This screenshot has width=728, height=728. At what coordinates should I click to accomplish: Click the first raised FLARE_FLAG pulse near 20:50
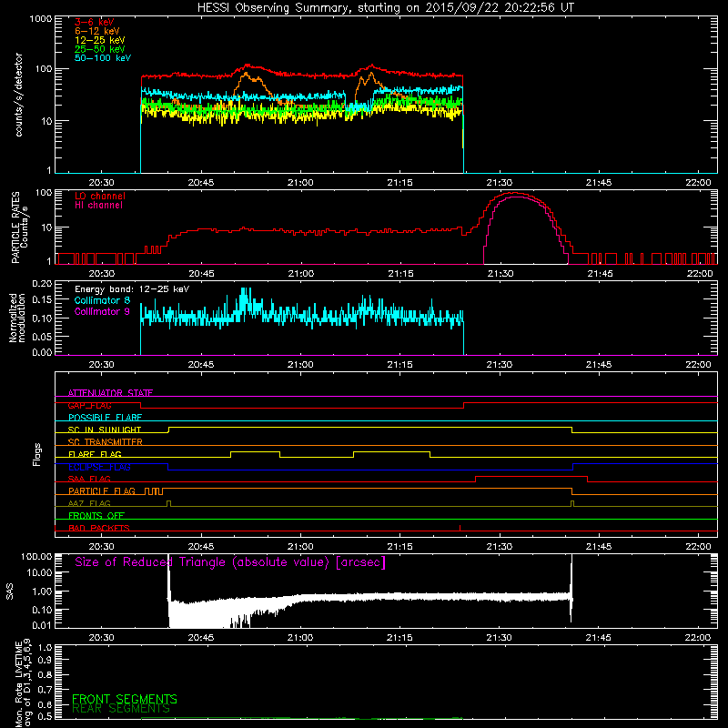pos(255,452)
